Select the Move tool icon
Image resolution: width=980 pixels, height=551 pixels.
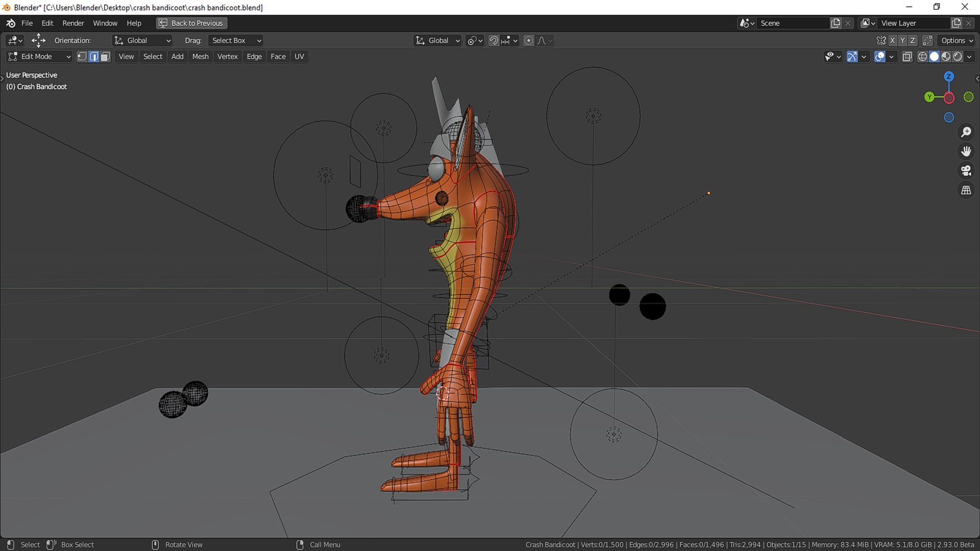coord(38,40)
